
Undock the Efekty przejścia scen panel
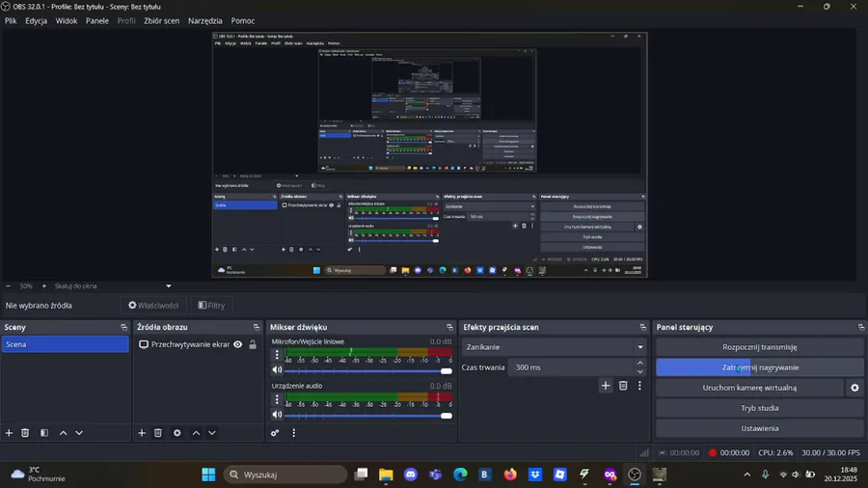click(642, 327)
